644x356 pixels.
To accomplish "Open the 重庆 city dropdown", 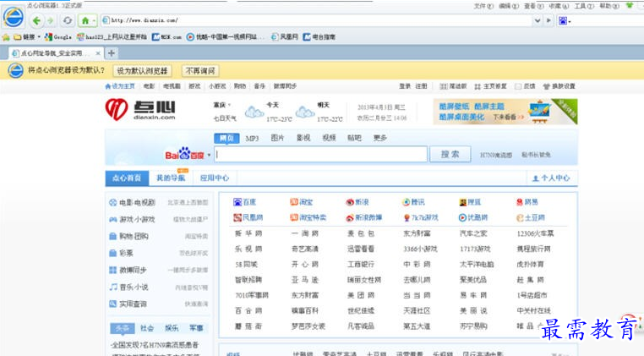I will click(221, 105).
